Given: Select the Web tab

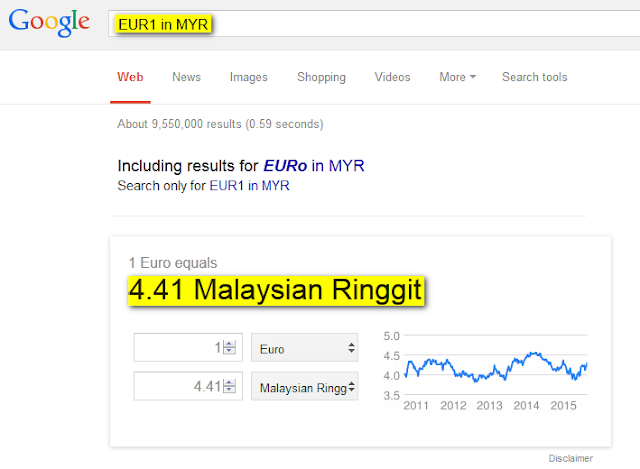Looking at the screenshot, I should 130,77.
